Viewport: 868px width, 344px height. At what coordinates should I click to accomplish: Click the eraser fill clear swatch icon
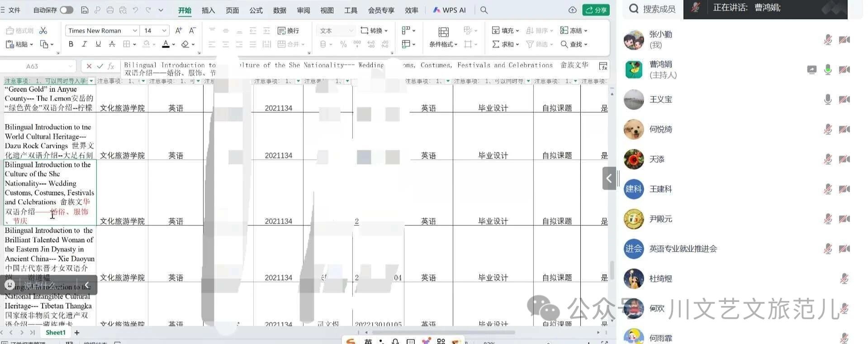coord(185,44)
